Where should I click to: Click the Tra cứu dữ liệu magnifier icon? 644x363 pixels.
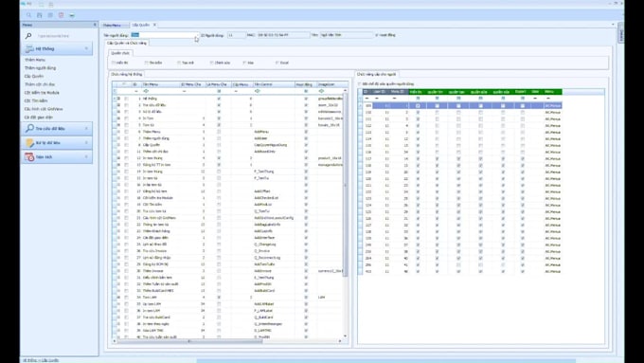[x=29, y=128]
